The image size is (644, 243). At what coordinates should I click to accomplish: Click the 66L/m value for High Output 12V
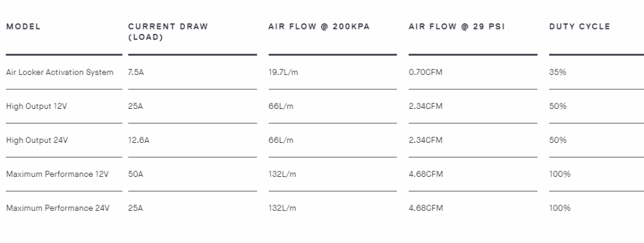[x=281, y=106]
